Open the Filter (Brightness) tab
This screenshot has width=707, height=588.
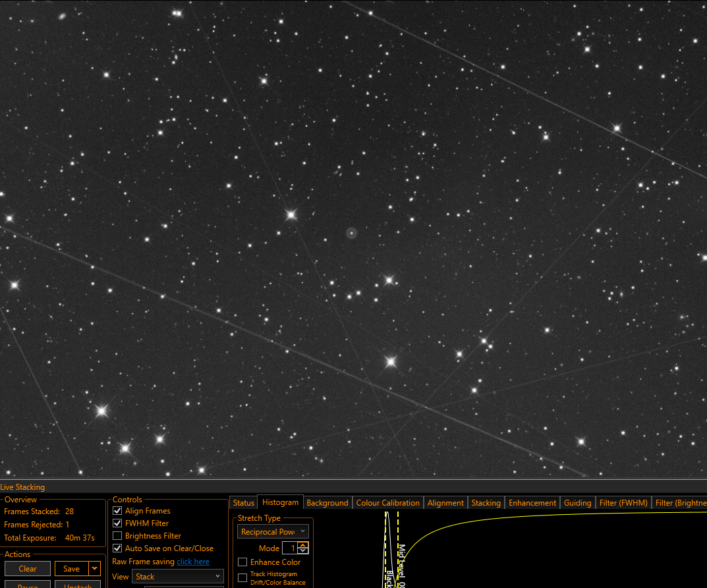[680, 503]
